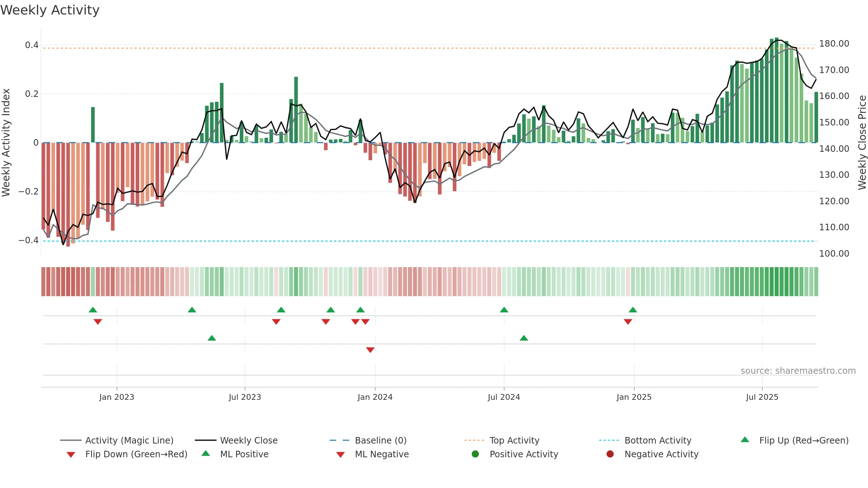Toggle the ML Negative legend entry
Viewport: 868px width, 488px height.
pos(373,454)
